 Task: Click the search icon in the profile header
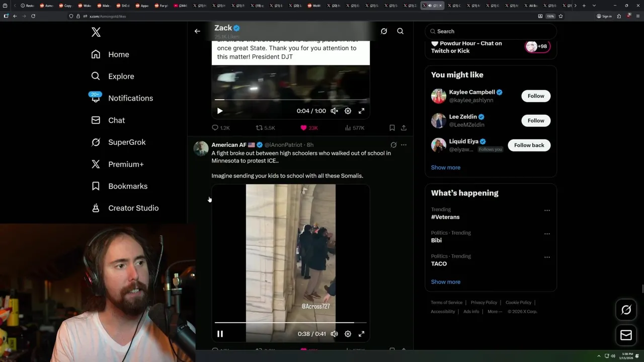coord(400,31)
